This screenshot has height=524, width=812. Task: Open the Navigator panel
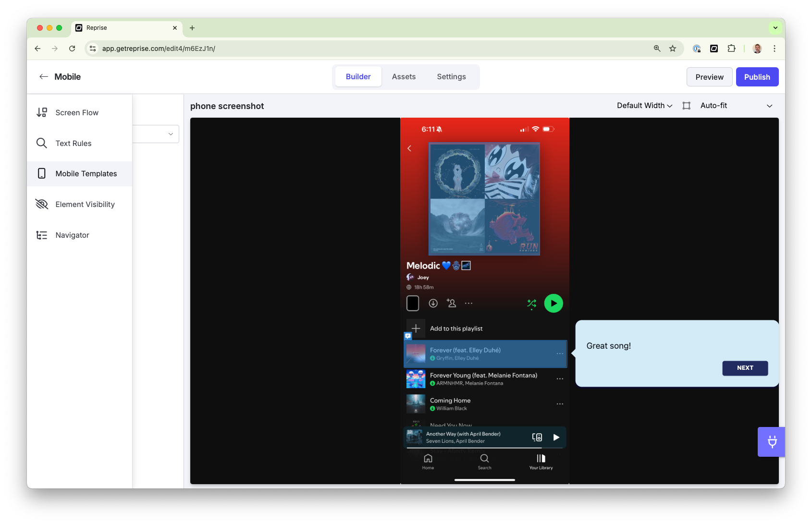pyautogui.click(x=79, y=235)
